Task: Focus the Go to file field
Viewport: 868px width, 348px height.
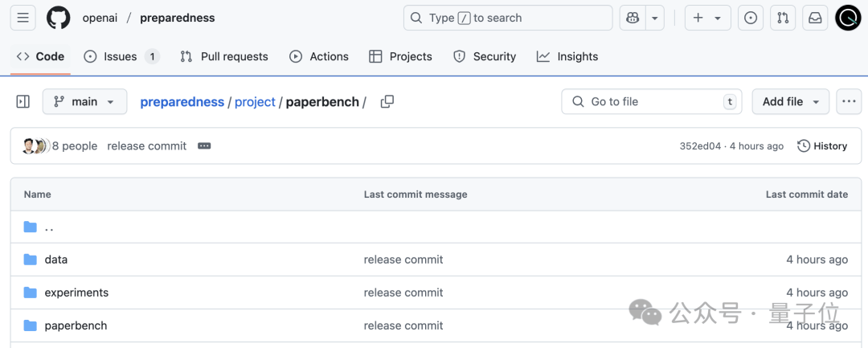Action: (x=652, y=102)
